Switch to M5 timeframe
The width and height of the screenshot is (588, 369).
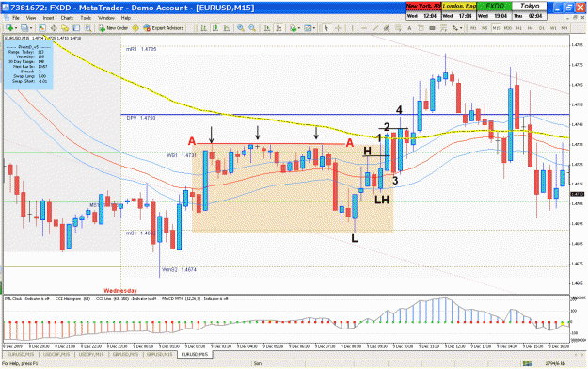485,28
